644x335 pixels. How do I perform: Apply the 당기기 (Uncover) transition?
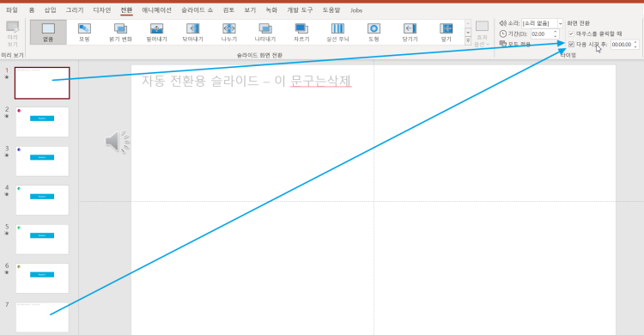coord(410,32)
